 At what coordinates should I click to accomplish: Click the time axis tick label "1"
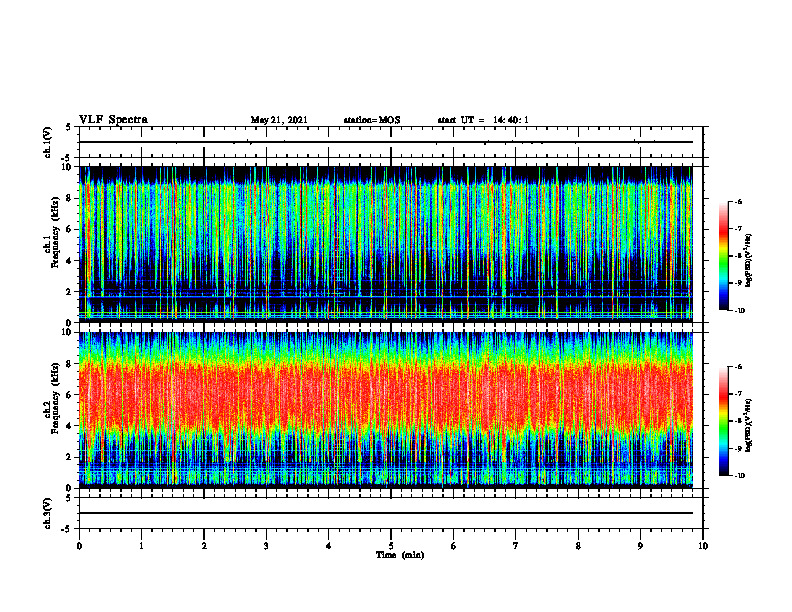tap(141, 546)
